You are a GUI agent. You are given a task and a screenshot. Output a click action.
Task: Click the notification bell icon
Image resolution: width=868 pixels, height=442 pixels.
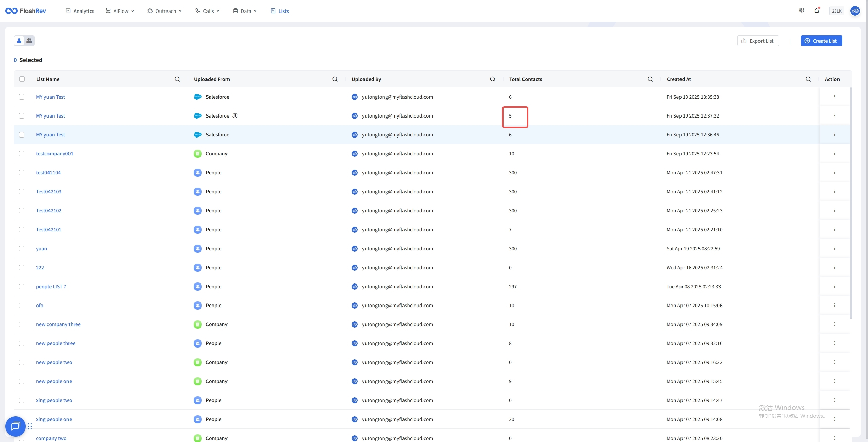tap(816, 11)
